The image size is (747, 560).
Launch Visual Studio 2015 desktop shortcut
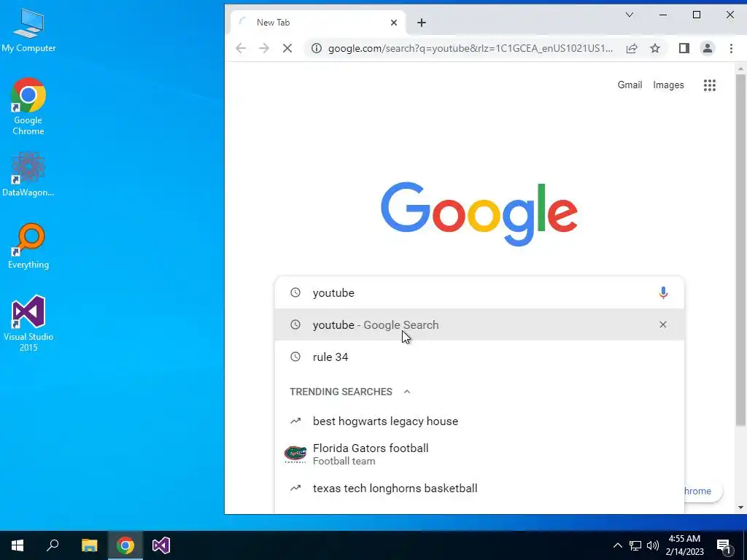coord(28,323)
